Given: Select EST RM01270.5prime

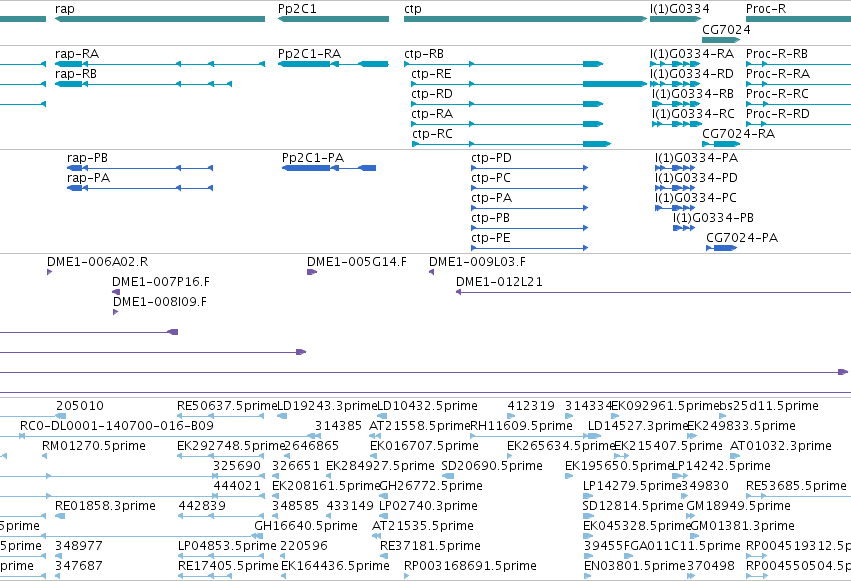Looking at the screenshot, I should pos(94,446).
